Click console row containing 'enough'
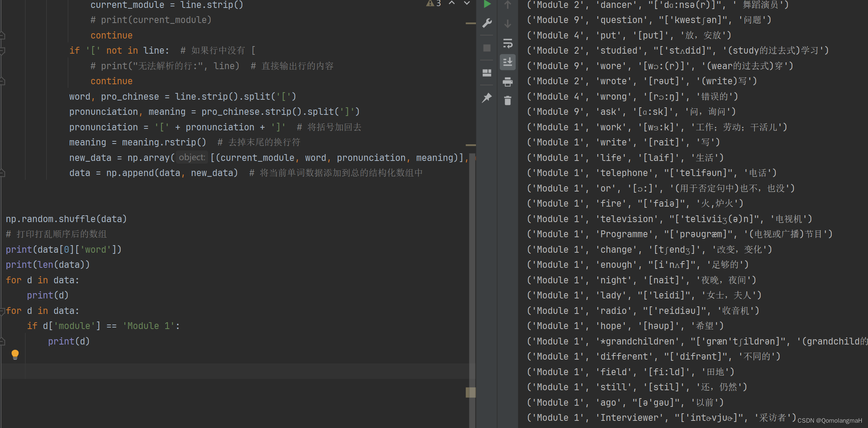Image resolution: width=868 pixels, height=428 pixels. click(x=638, y=265)
